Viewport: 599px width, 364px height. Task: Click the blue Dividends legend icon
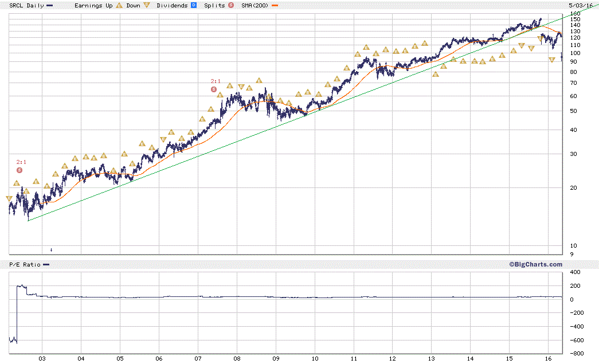point(194,5)
